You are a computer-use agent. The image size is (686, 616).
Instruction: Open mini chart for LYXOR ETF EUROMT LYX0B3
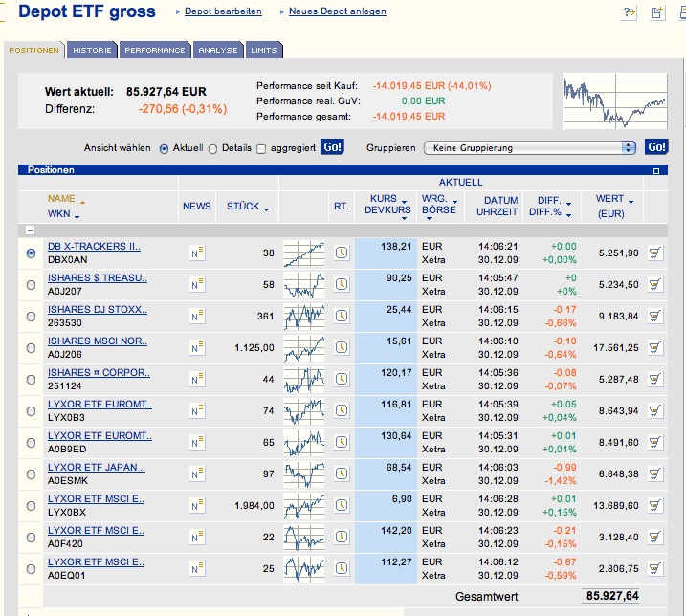click(303, 411)
